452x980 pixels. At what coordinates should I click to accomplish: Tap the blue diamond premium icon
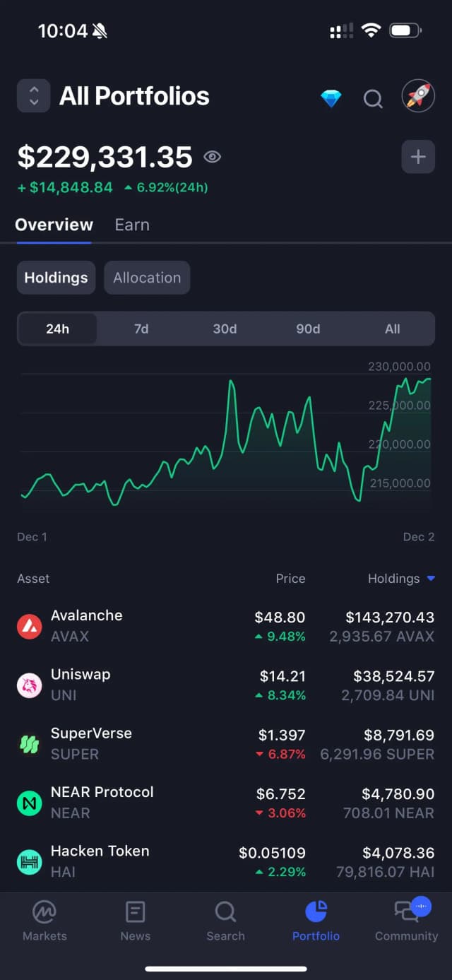[x=331, y=98]
